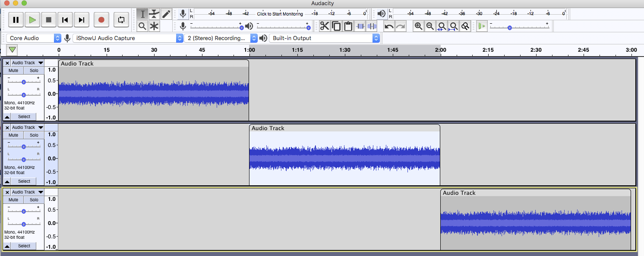Adjust the playback speed slider
This screenshot has width=644, height=256.
click(519, 26)
